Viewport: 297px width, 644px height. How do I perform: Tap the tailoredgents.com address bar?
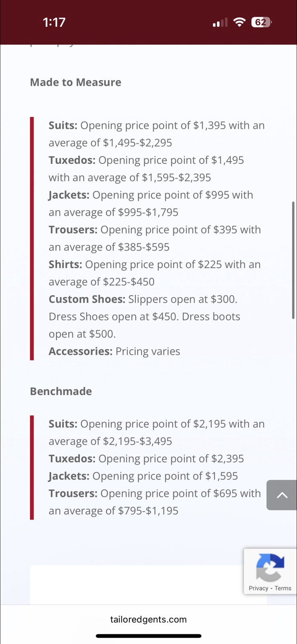(x=148, y=619)
